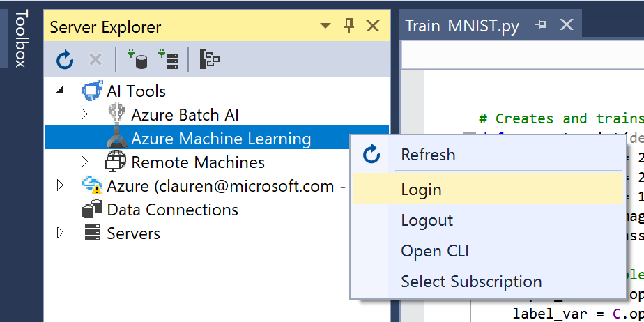
Task: Click the '# Creates and trains' code comment
Action: point(561,118)
